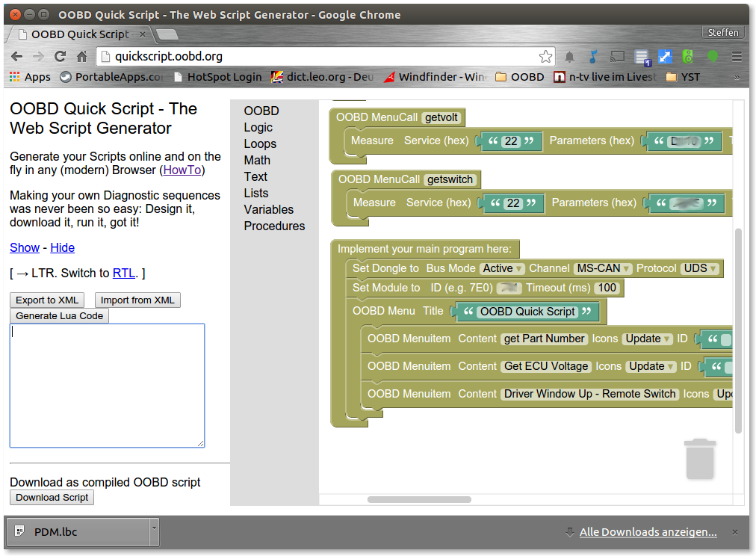
Task: Select the Variables toolbox category
Action: (268, 209)
